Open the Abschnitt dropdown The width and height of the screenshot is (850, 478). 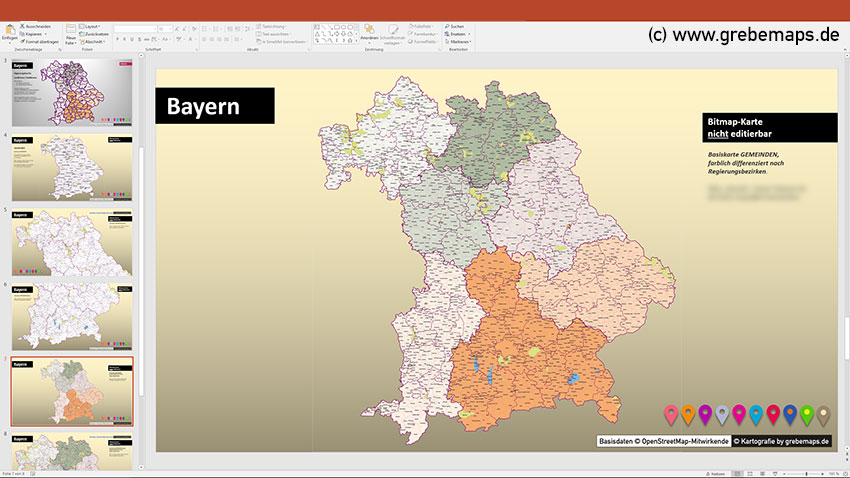click(92, 41)
